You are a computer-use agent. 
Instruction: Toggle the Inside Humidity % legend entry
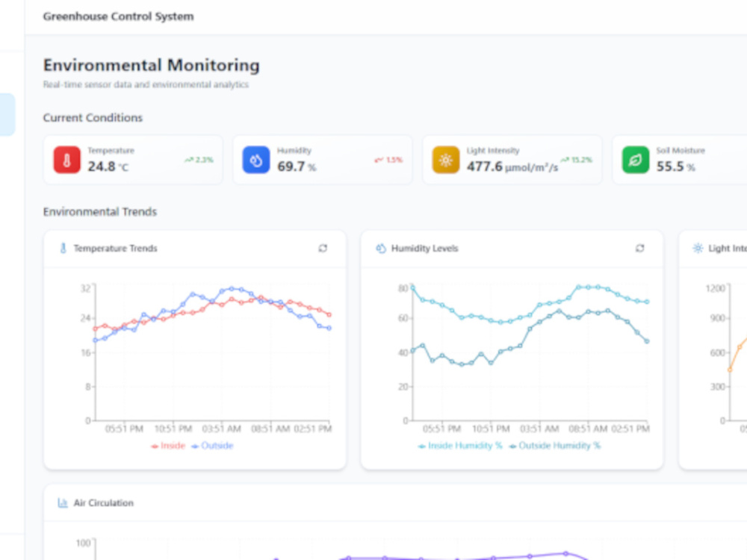(460, 446)
